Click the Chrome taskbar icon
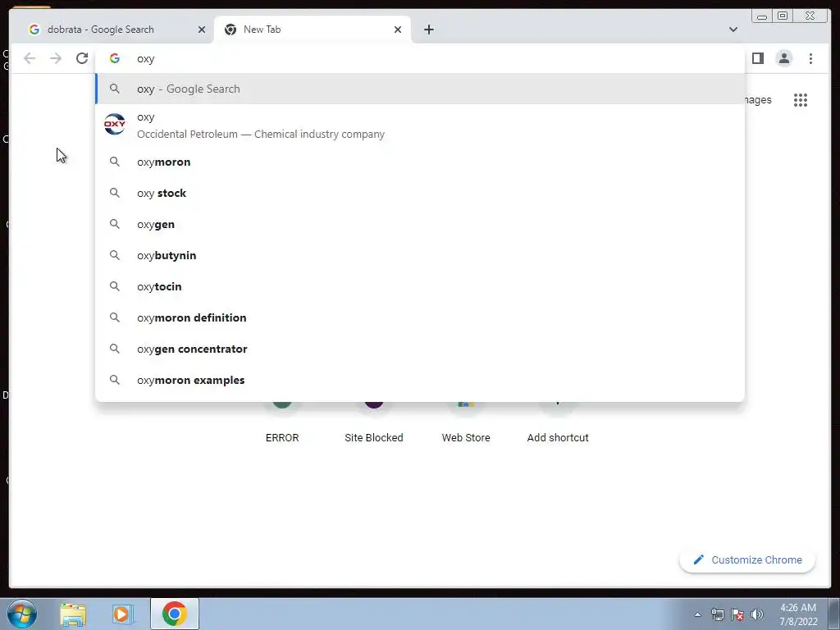Viewport: 840px width, 630px height. pyautogui.click(x=174, y=614)
